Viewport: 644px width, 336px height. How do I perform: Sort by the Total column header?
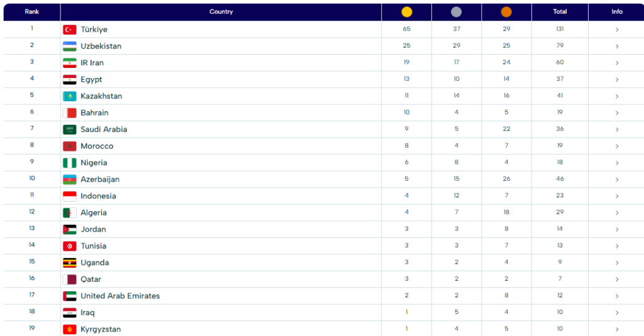click(x=560, y=12)
